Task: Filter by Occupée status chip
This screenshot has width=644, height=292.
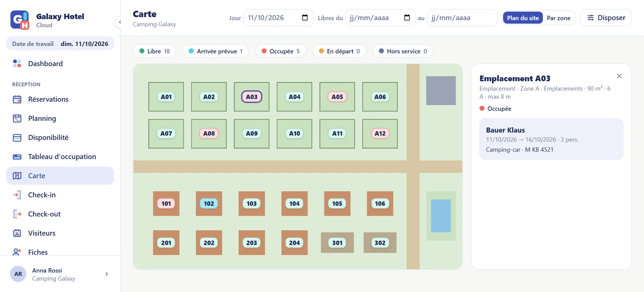Action: point(281,51)
